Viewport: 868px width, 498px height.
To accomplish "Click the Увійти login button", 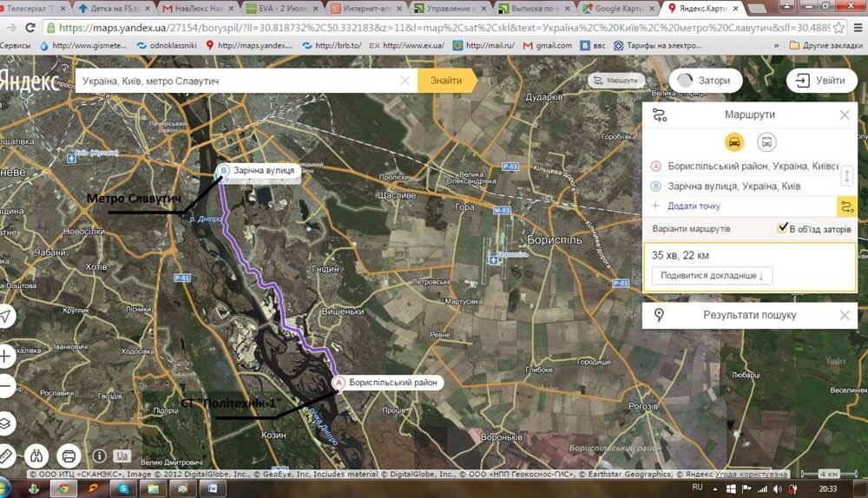I will click(821, 81).
